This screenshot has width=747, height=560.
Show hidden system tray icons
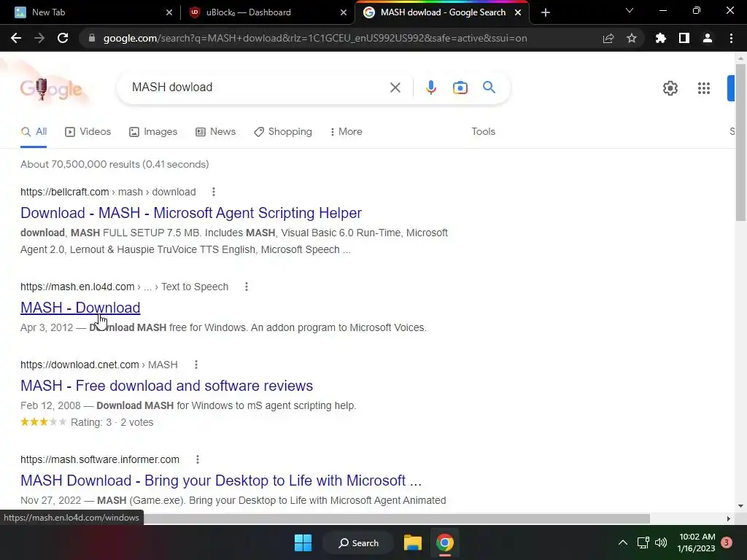click(623, 542)
